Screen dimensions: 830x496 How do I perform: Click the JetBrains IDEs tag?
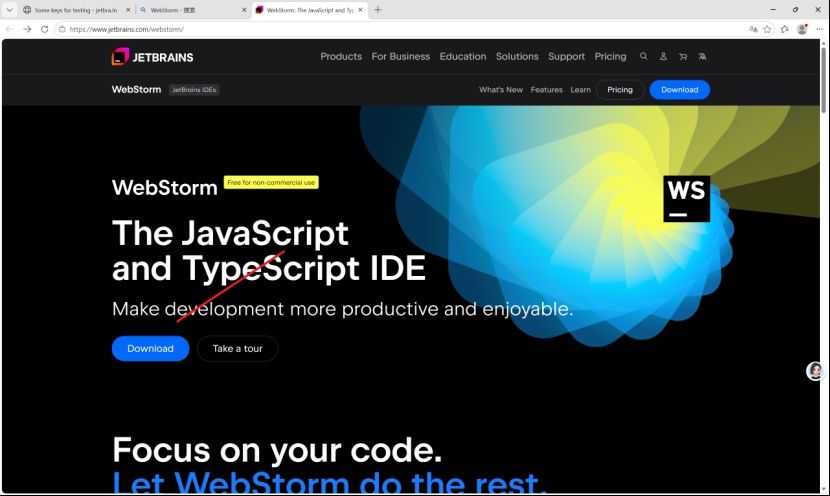coord(194,89)
